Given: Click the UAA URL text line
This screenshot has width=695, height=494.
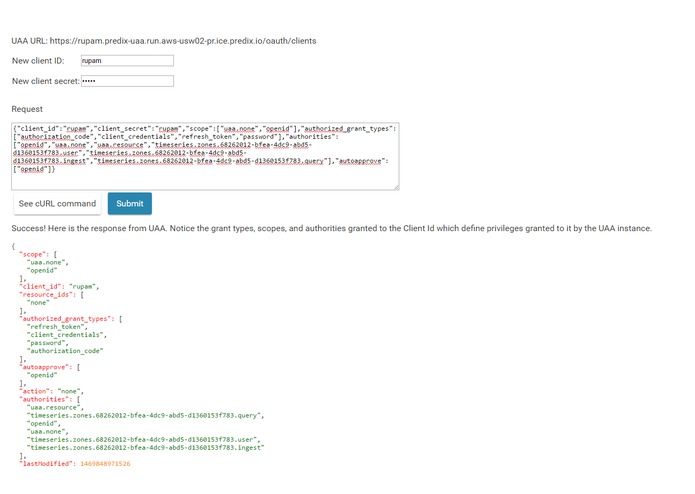Looking at the screenshot, I should pos(164,41).
